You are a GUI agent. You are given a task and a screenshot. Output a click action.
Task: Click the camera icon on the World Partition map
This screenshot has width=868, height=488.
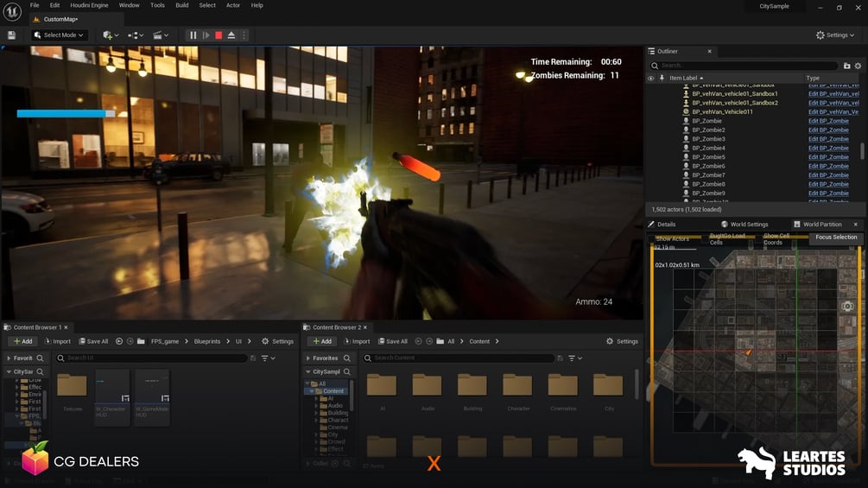pyautogui.click(x=847, y=306)
